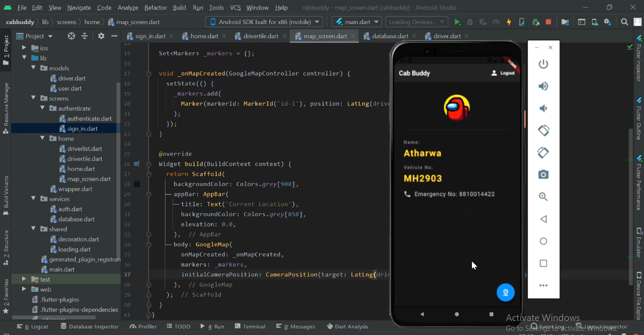Click emulator Overview square in side panel
Screen dimensions: 644x335
[544, 263]
